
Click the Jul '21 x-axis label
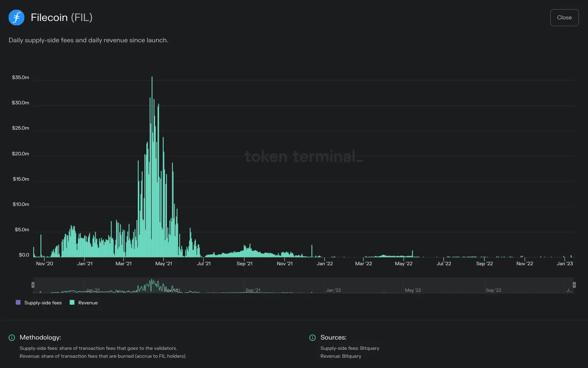click(204, 264)
